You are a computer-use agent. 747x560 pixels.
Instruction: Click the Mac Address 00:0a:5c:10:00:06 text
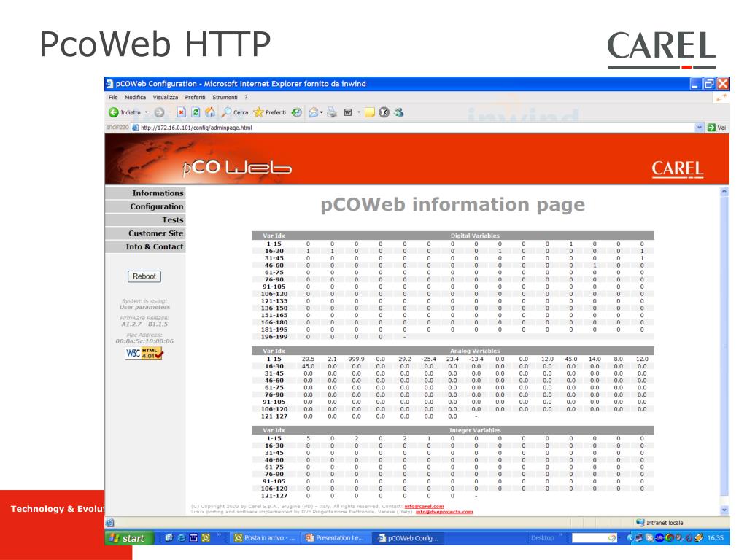(x=144, y=341)
